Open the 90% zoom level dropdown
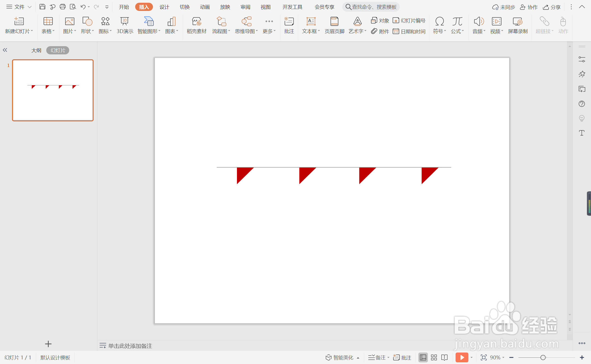The image size is (591, 364). click(497, 357)
